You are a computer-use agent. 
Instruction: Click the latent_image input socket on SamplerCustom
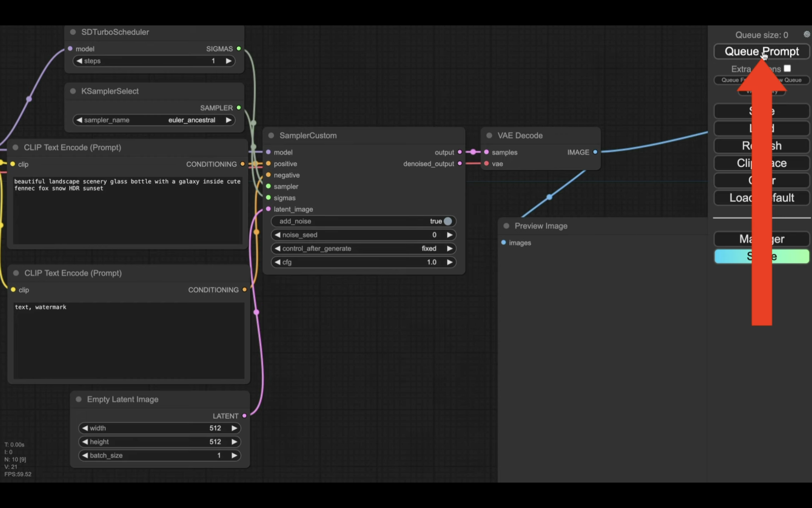click(268, 209)
